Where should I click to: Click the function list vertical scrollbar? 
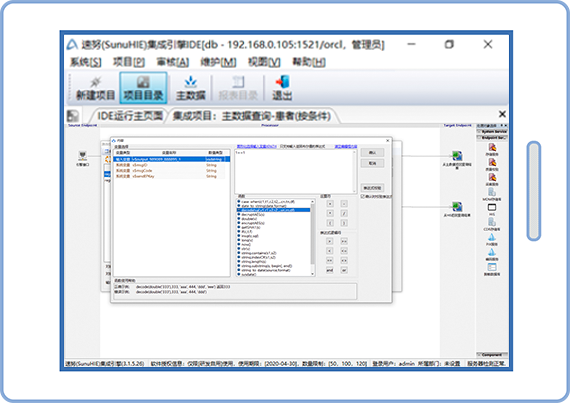click(313, 237)
